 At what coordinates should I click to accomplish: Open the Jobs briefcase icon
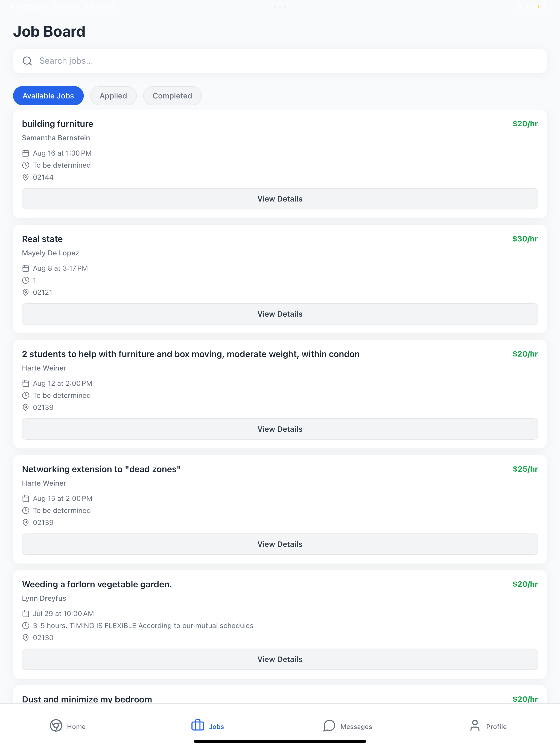coord(198,725)
